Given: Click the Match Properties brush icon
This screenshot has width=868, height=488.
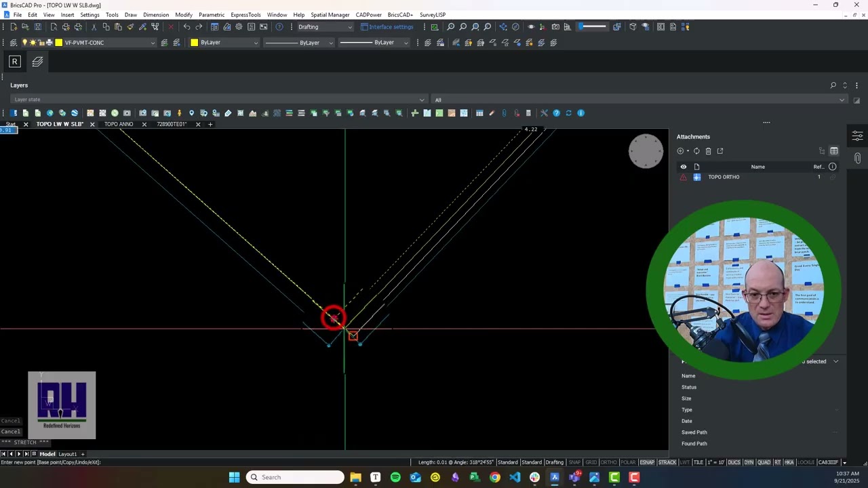Looking at the screenshot, I should coord(130,27).
